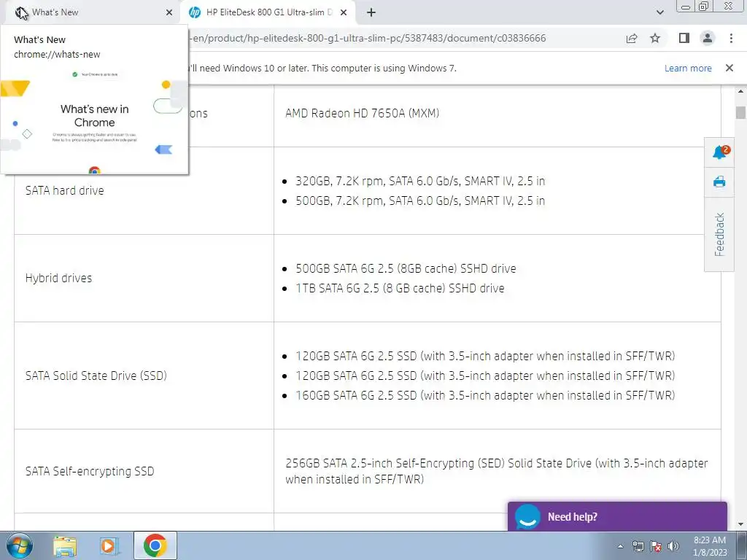
Task: Open the Feedback side tab
Action: (x=719, y=234)
